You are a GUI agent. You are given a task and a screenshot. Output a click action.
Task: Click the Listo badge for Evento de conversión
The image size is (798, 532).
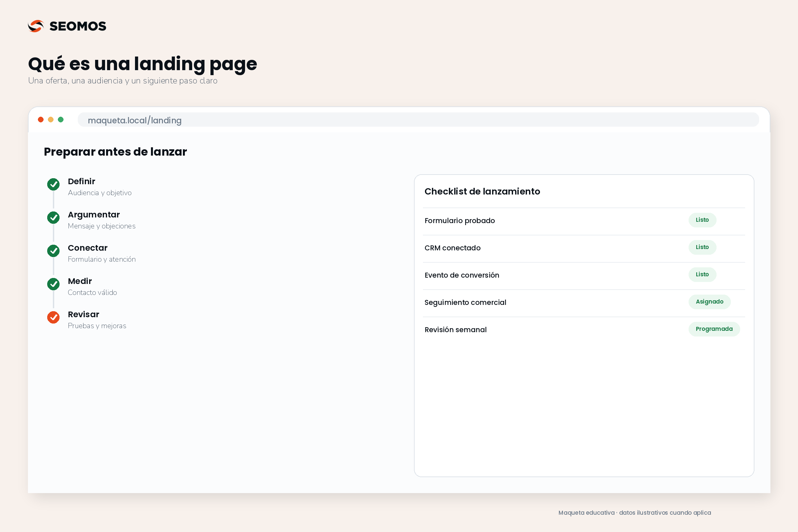pos(702,275)
